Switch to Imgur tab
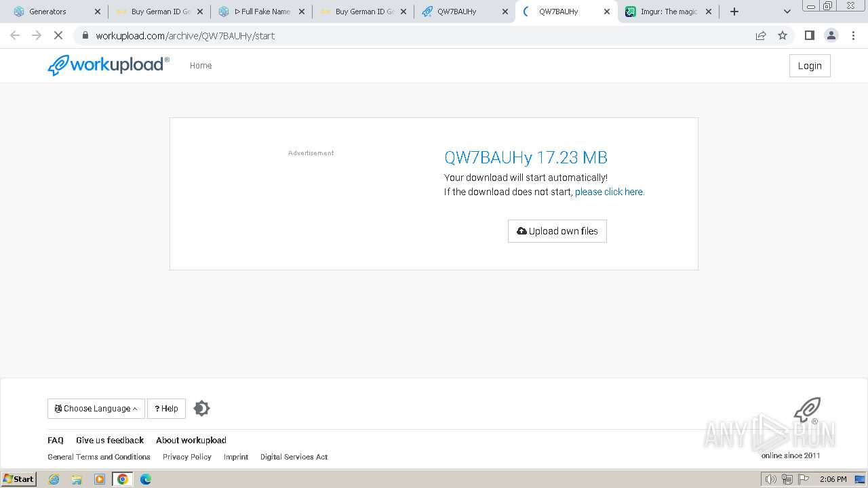Viewport: 868px width, 488px height. (x=669, y=12)
